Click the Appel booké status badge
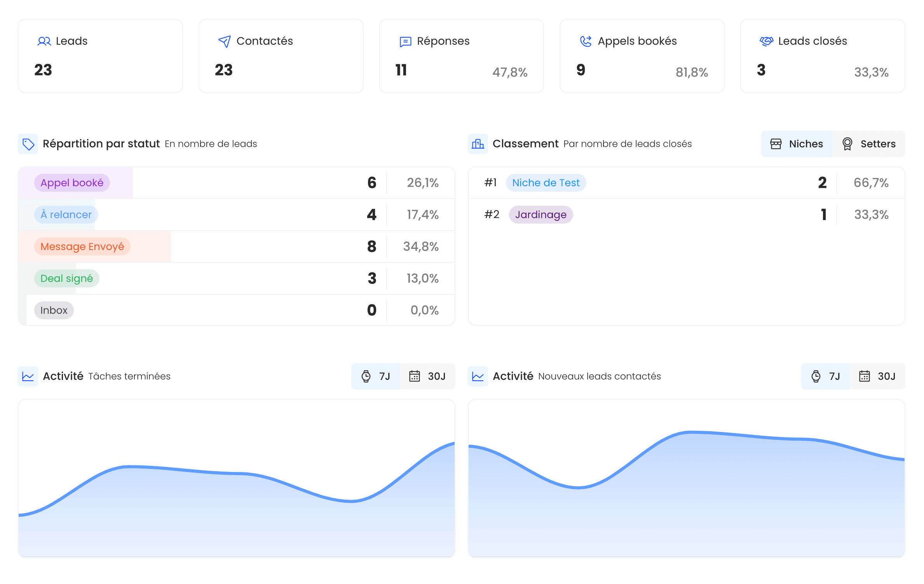Viewport: 924px width, 584px height. click(x=72, y=183)
